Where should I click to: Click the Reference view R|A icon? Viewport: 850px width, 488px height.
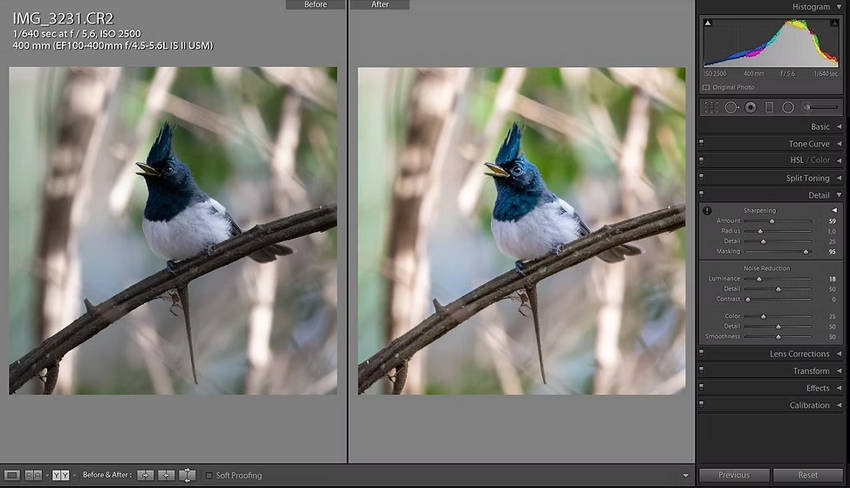[33, 476]
